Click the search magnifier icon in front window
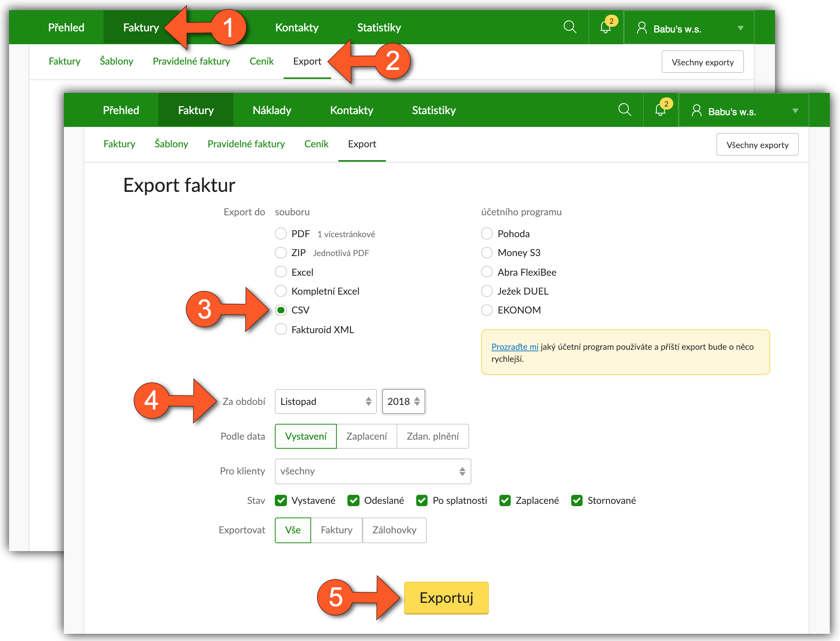The width and height of the screenshot is (840, 641). tap(624, 110)
